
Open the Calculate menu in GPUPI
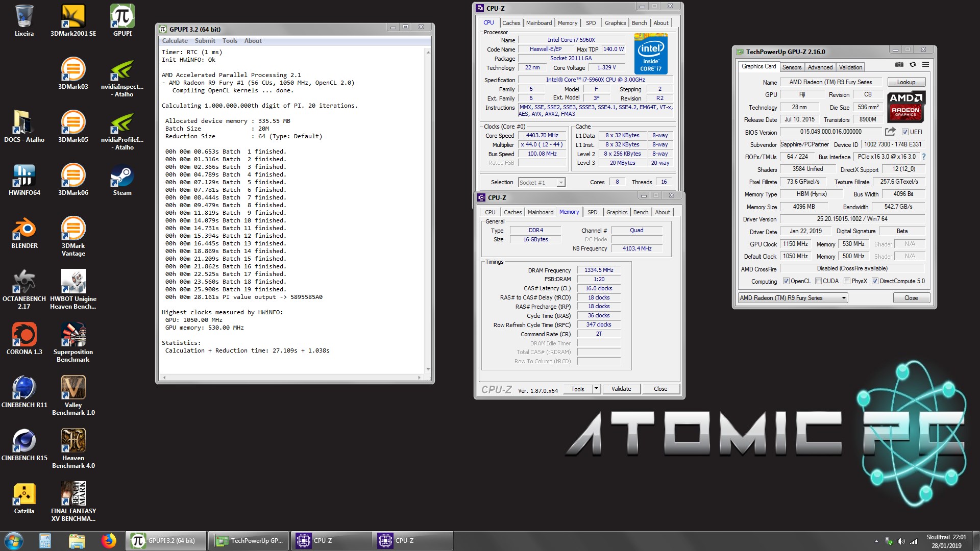point(175,41)
